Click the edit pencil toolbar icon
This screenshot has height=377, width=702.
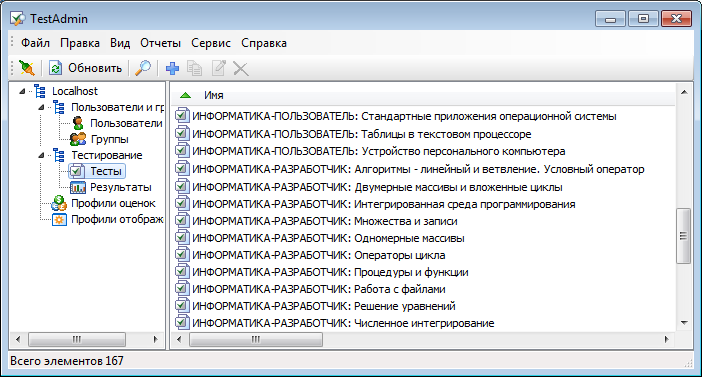[x=218, y=69]
